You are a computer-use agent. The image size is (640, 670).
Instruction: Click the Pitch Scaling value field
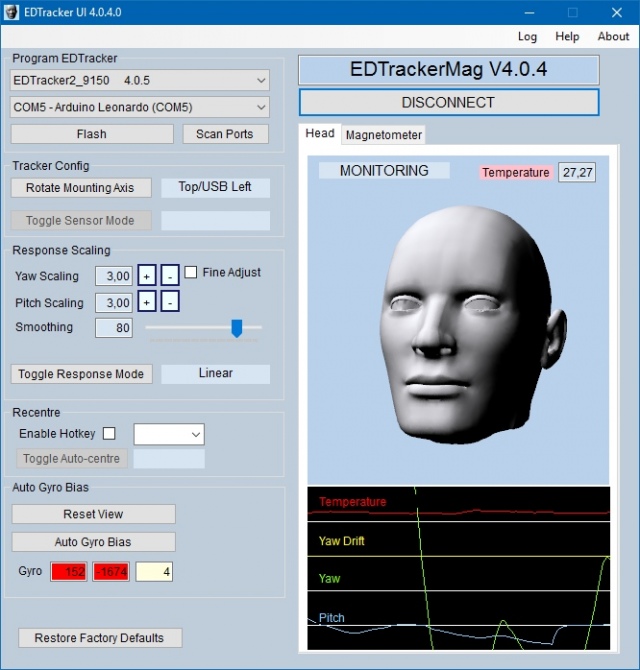114,303
